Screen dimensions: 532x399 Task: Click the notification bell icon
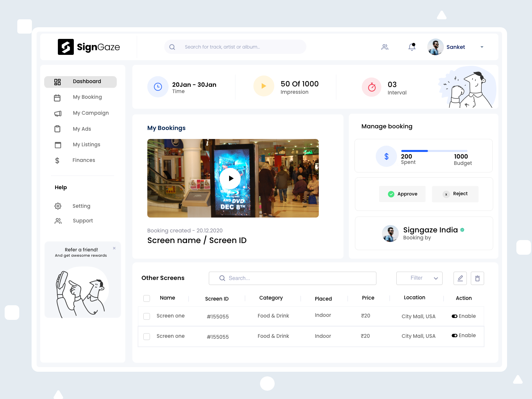click(x=412, y=47)
